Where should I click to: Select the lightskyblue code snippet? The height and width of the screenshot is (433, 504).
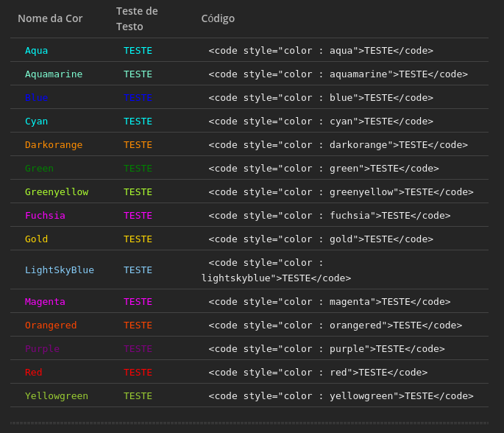pos(276,270)
